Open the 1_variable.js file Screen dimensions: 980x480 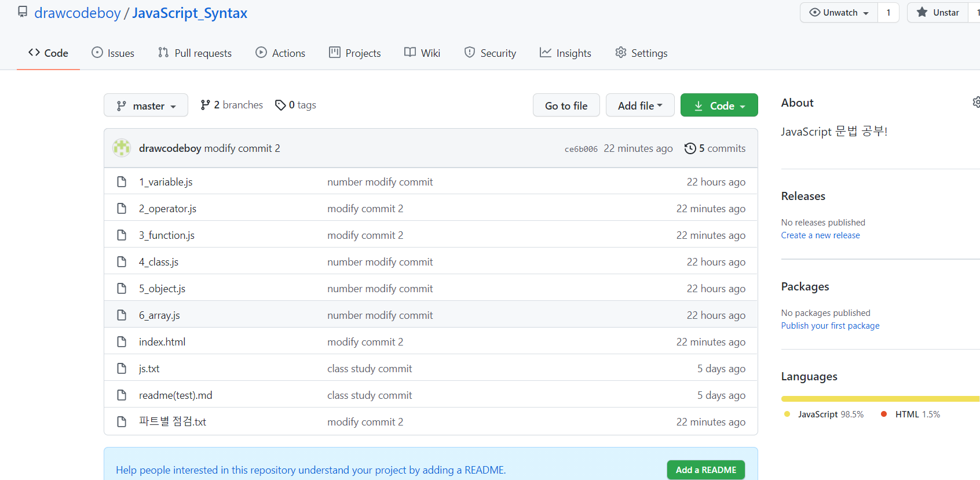pos(166,182)
